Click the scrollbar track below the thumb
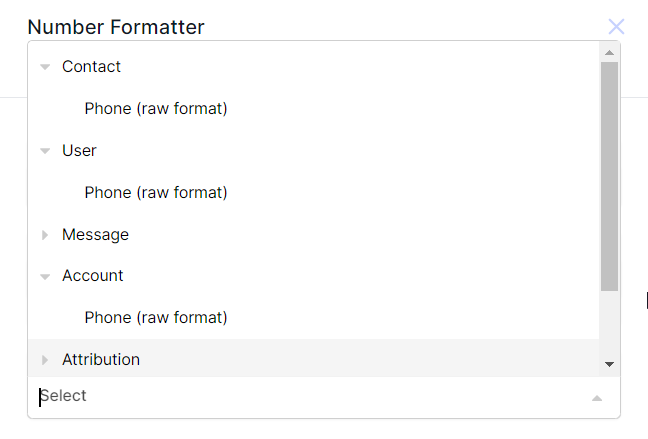The image size is (648, 439). [609, 325]
